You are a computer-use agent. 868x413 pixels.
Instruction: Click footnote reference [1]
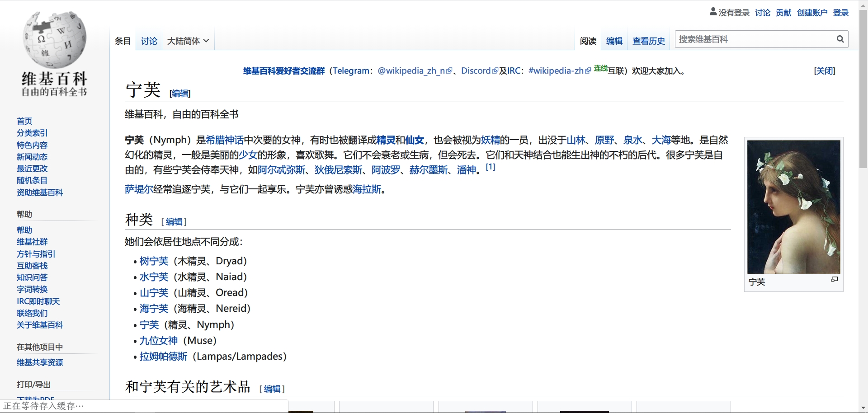(491, 167)
